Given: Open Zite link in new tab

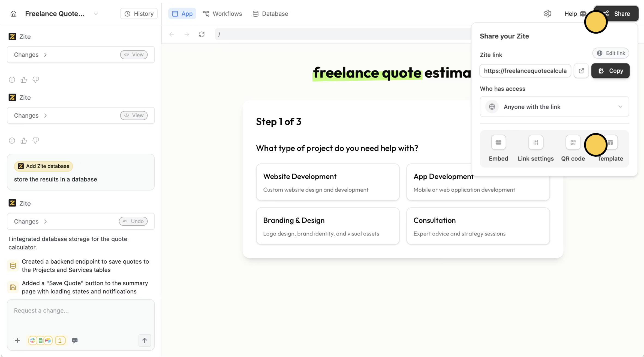Looking at the screenshot, I should 581,71.
